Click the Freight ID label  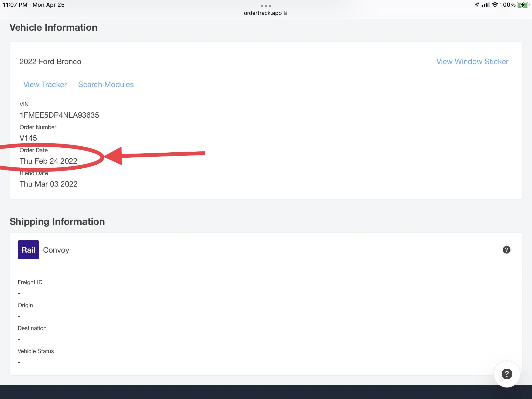pos(30,282)
